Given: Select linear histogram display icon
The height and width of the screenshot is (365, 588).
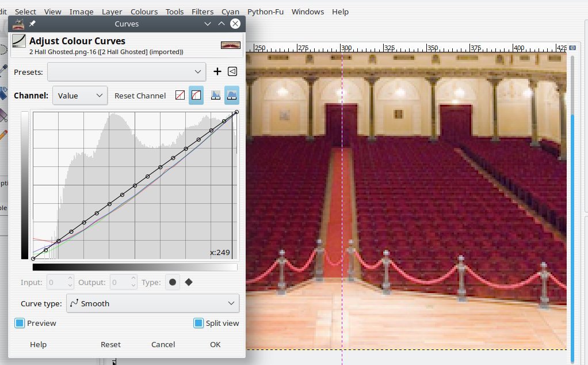Looking at the screenshot, I should [216, 96].
